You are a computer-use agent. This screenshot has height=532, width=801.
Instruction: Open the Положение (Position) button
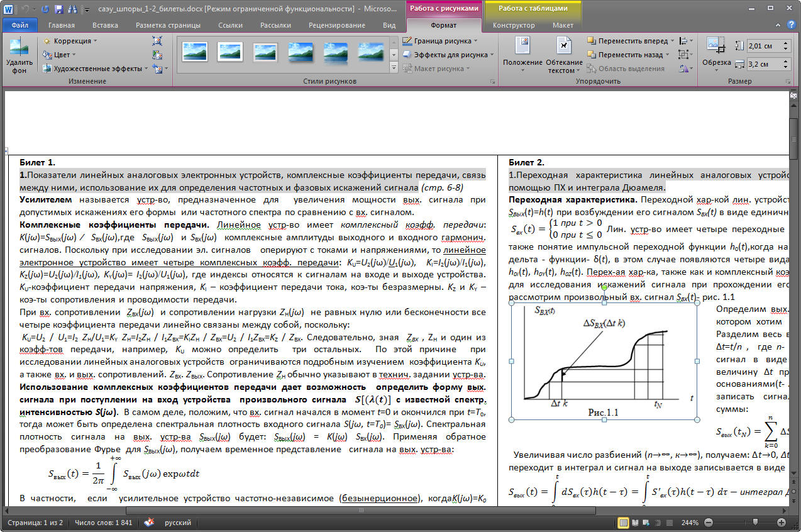click(522, 55)
